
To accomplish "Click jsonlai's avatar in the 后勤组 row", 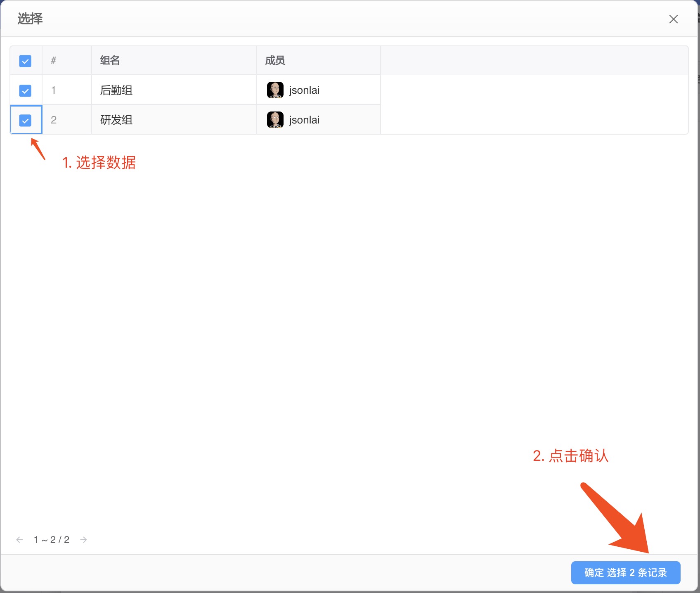I will pyautogui.click(x=274, y=90).
